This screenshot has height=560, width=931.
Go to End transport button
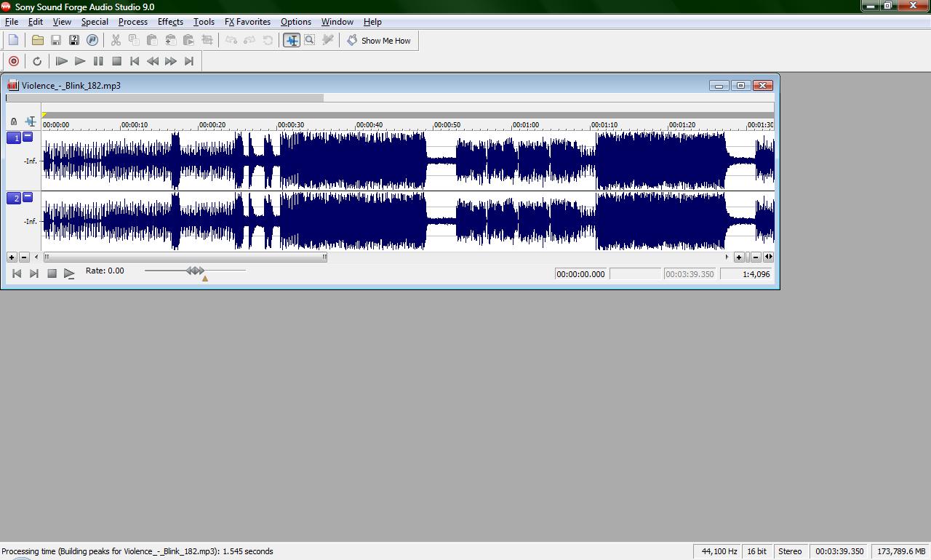189,61
